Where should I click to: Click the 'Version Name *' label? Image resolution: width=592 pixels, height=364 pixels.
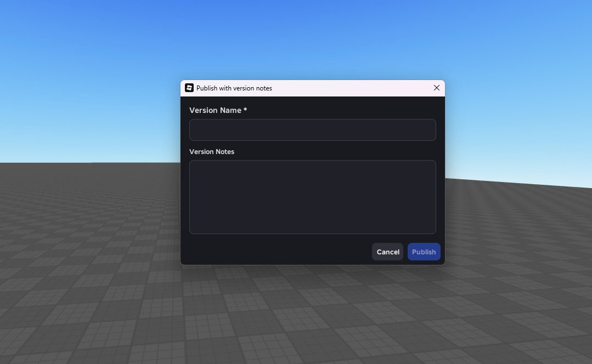pyautogui.click(x=218, y=110)
